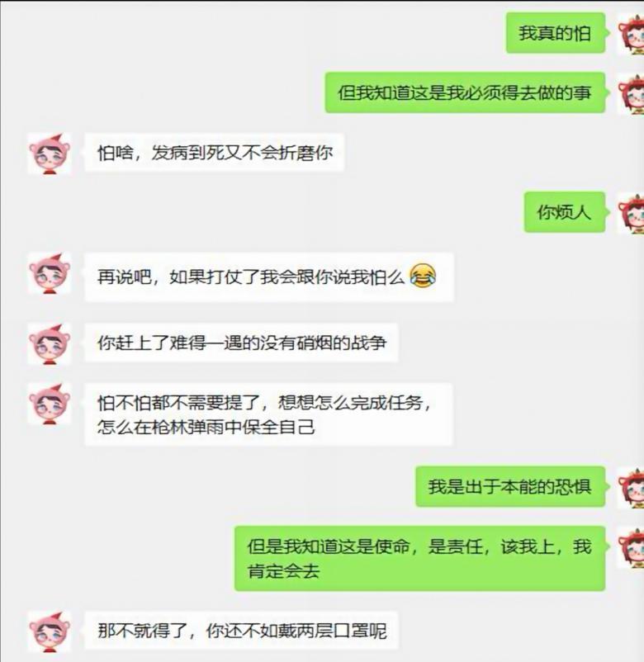This screenshot has height=662, width=644.
Task: Select the green bubble 我是出于本能的恐惧
Action: click(x=510, y=486)
